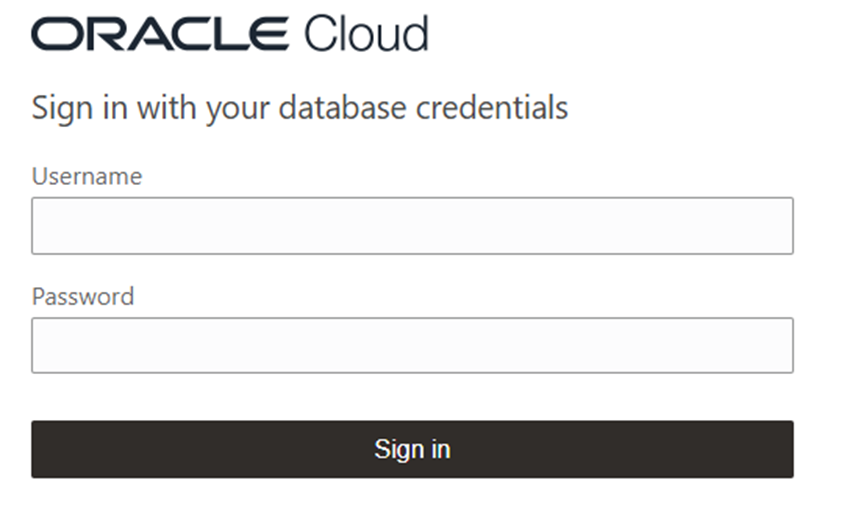Select the empty field below Password
The image size is (847, 508).
tap(412, 346)
